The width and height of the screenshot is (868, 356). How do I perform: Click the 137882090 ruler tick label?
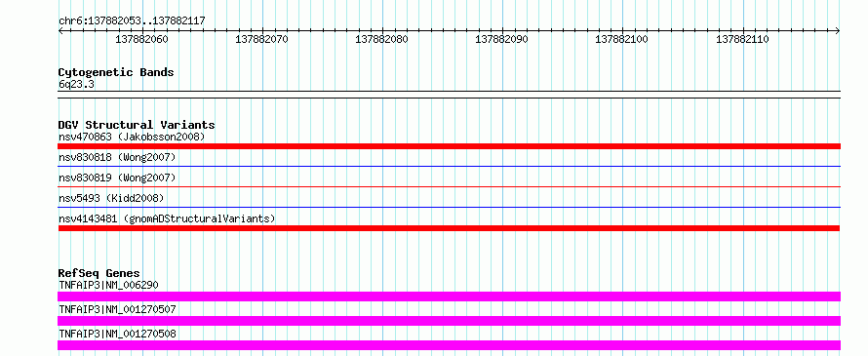click(501, 39)
